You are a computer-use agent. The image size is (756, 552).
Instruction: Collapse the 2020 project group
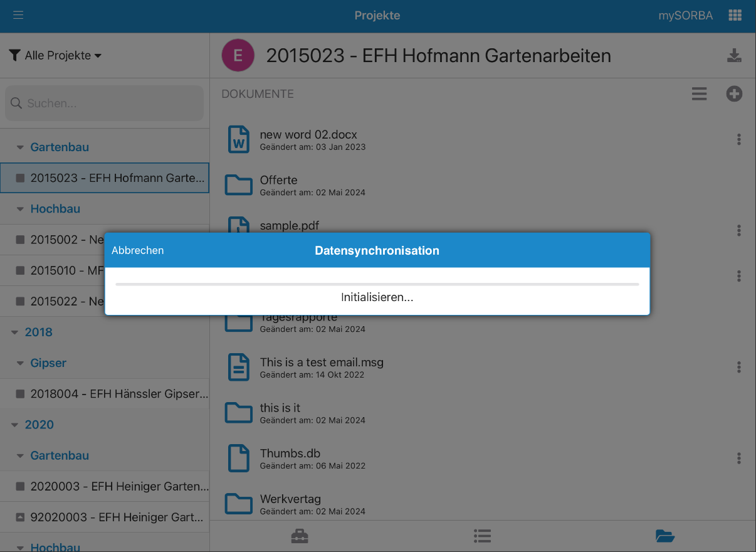15,425
